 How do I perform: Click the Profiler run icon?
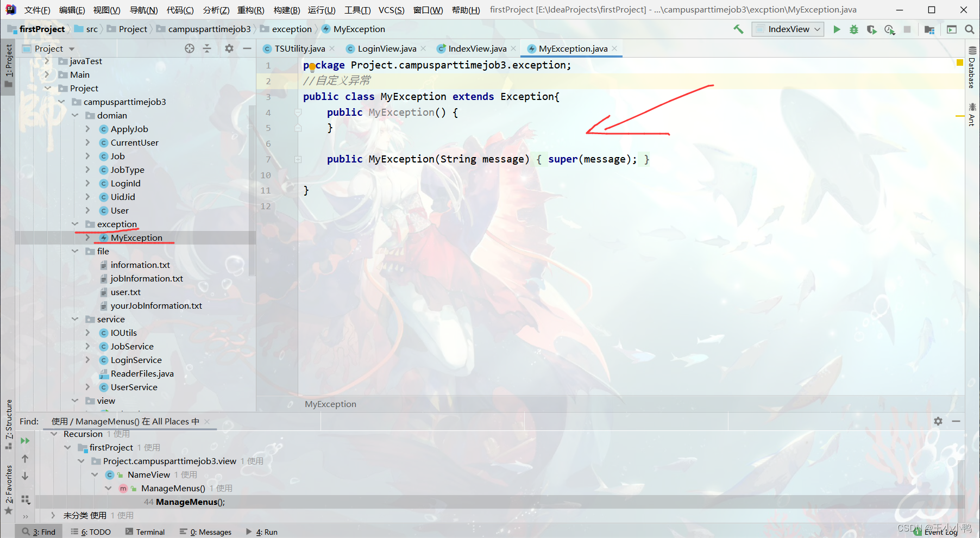889,29
